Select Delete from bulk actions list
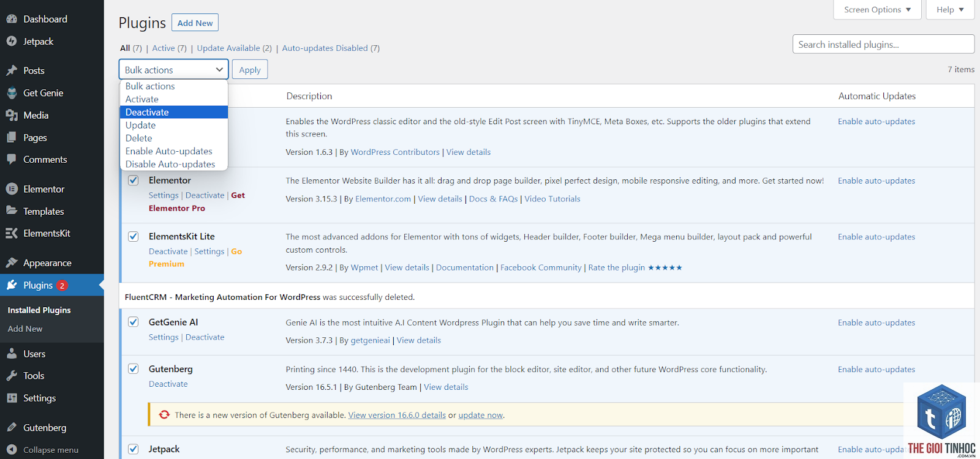Viewport: 980px width, 459px height. point(173,138)
